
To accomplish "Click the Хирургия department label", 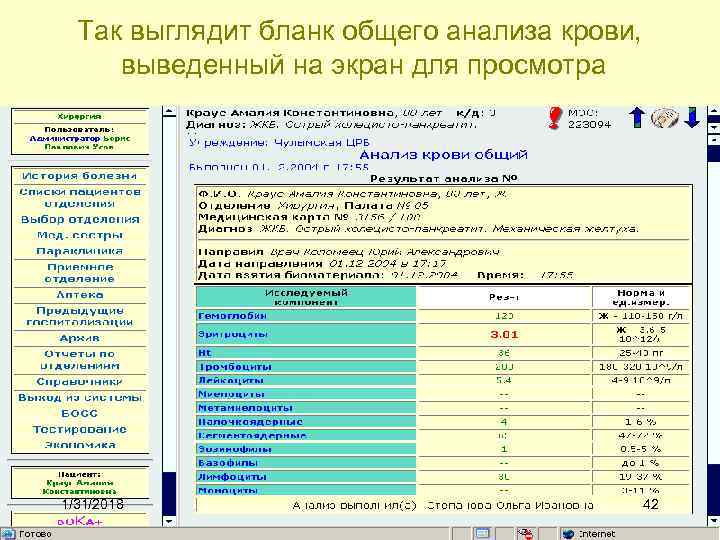I will (x=79, y=117).
